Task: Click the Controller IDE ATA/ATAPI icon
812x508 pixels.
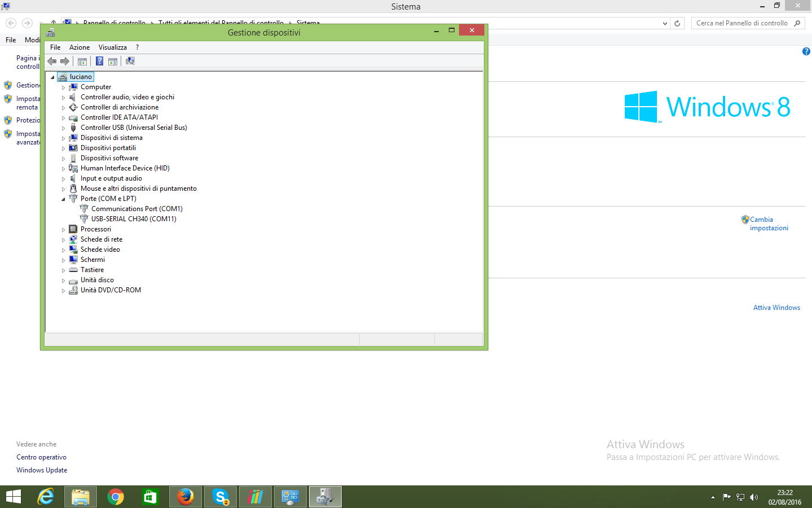Action: (73, 117)
